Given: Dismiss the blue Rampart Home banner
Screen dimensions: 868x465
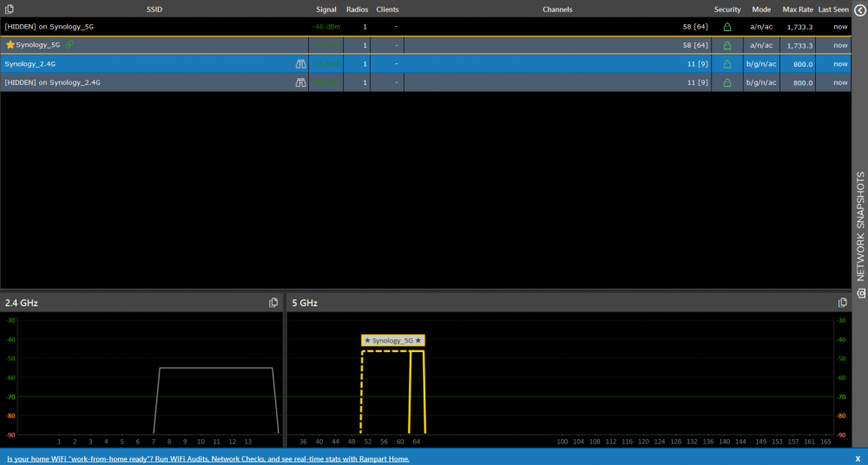Looking at the screenshot, I should (x=857, y=458).
